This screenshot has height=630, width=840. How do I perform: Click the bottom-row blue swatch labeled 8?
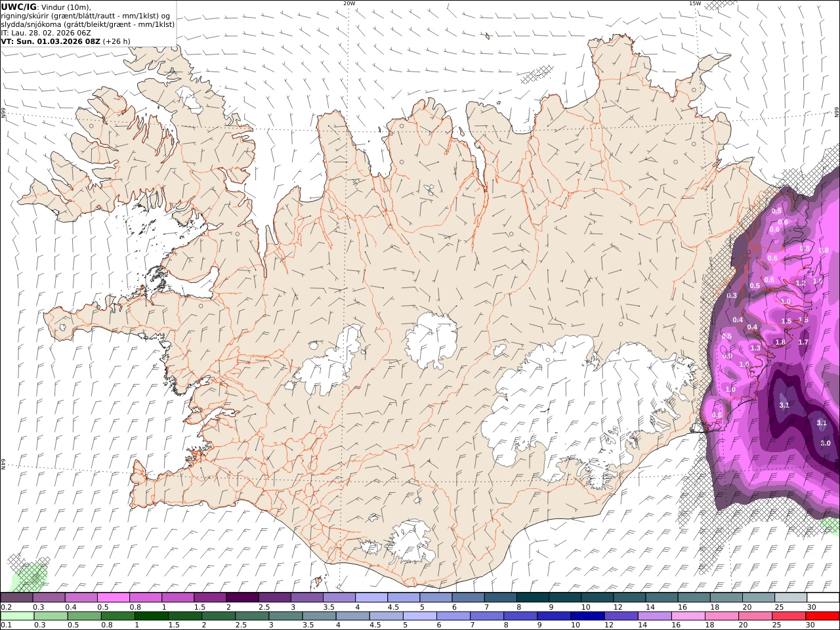point(520,616)
